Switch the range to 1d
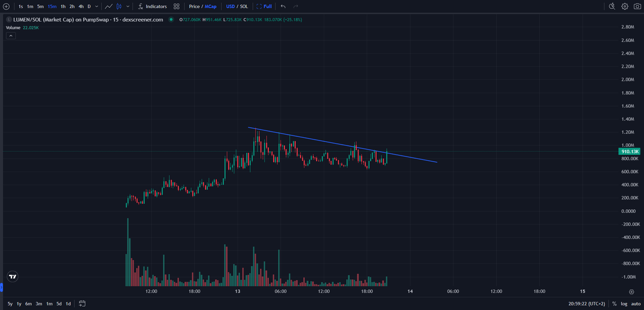 tap(68, 304)
